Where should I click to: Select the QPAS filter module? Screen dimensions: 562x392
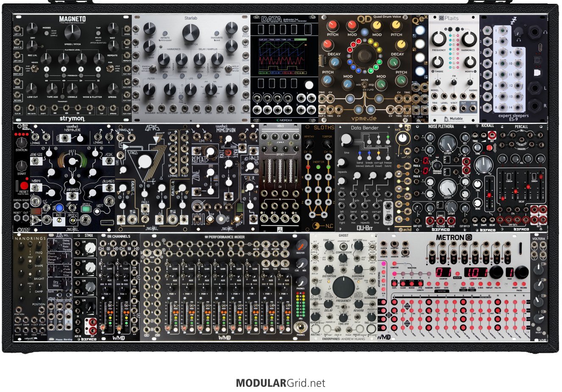pos(153,178)
